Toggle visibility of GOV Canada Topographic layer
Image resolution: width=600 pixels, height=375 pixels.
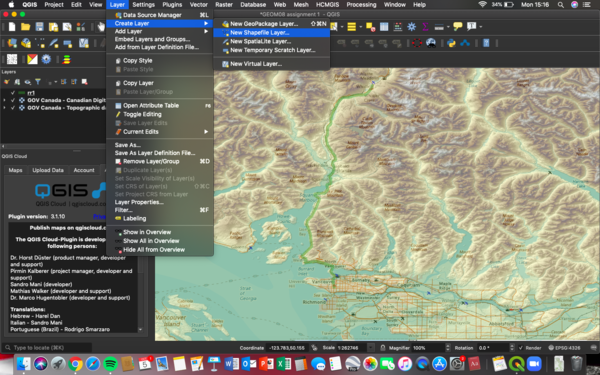pos(13,108)
